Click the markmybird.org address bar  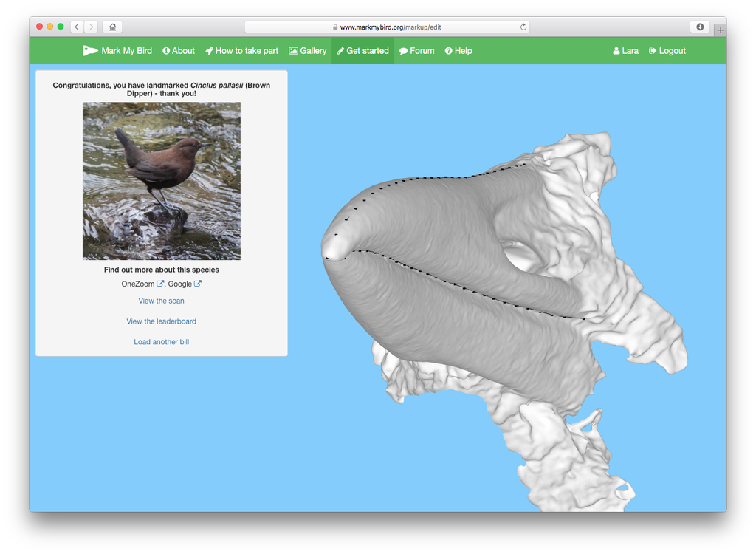(387, 27)
